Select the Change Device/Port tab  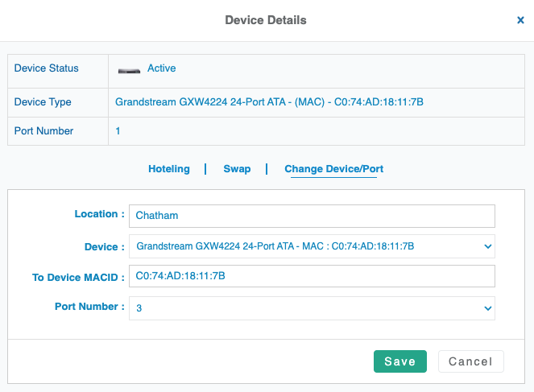333,169
